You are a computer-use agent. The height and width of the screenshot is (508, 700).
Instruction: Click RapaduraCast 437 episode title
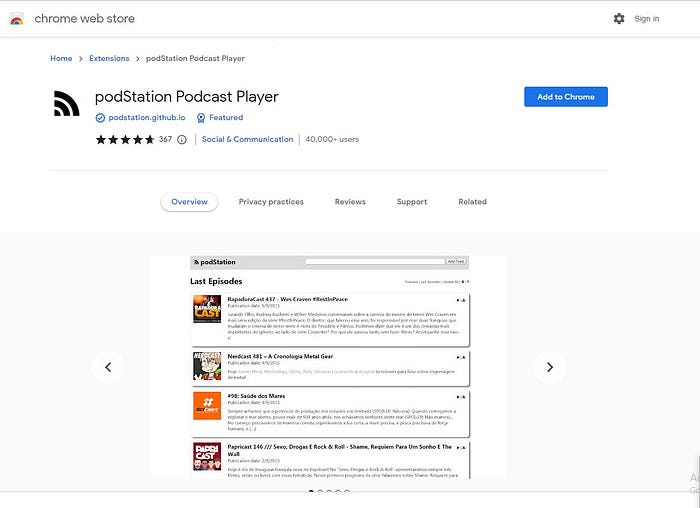click(x=288, y=299)
